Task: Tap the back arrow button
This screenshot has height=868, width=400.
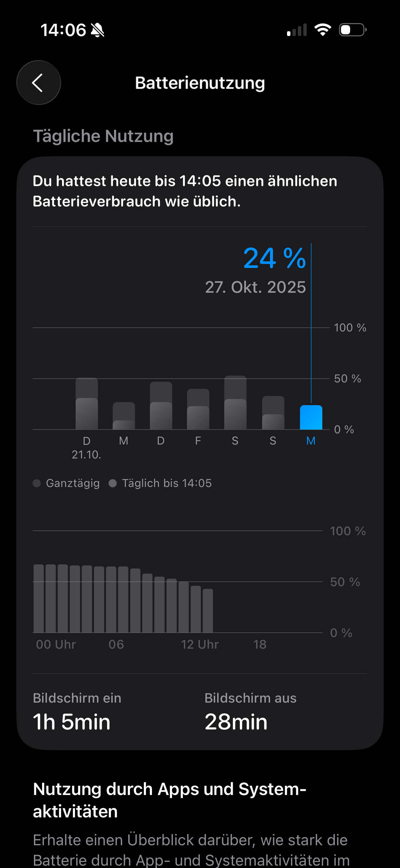Action: pyautogui.click(x=39, y=83)
